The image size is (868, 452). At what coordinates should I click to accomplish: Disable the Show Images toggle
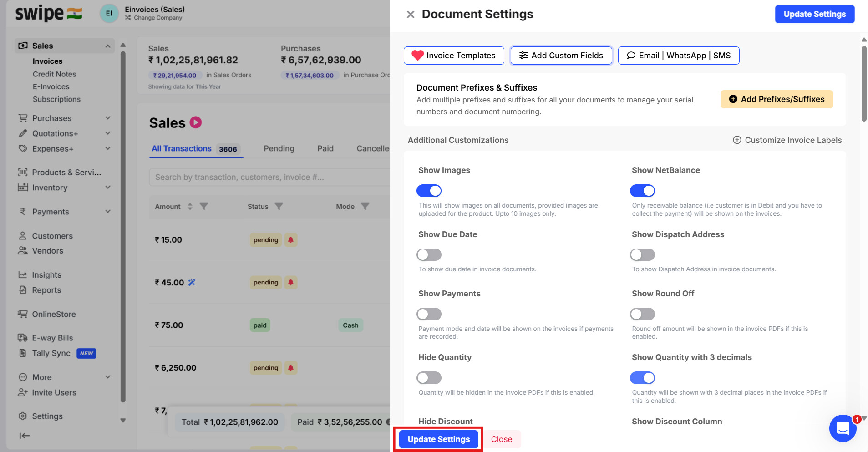coord(429,191)
